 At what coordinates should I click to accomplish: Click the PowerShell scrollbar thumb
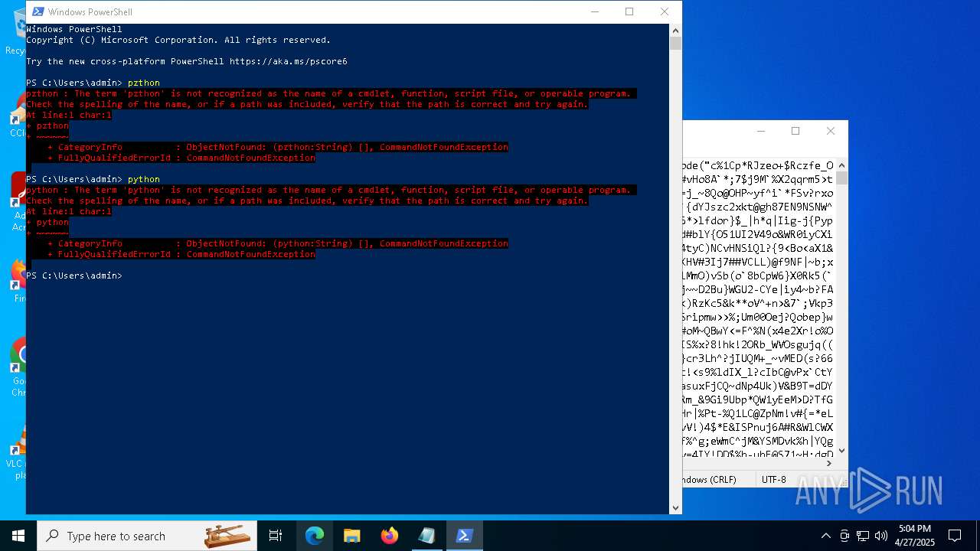click(675, 43)
